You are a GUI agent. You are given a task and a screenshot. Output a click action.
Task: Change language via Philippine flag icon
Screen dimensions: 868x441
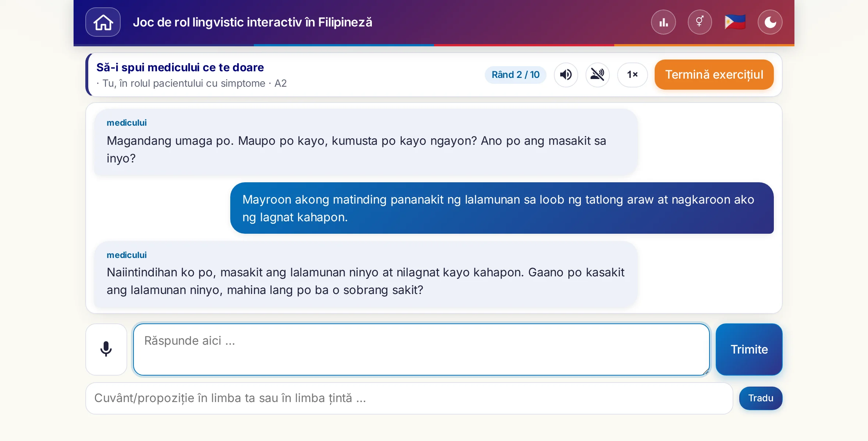[735, 22]
